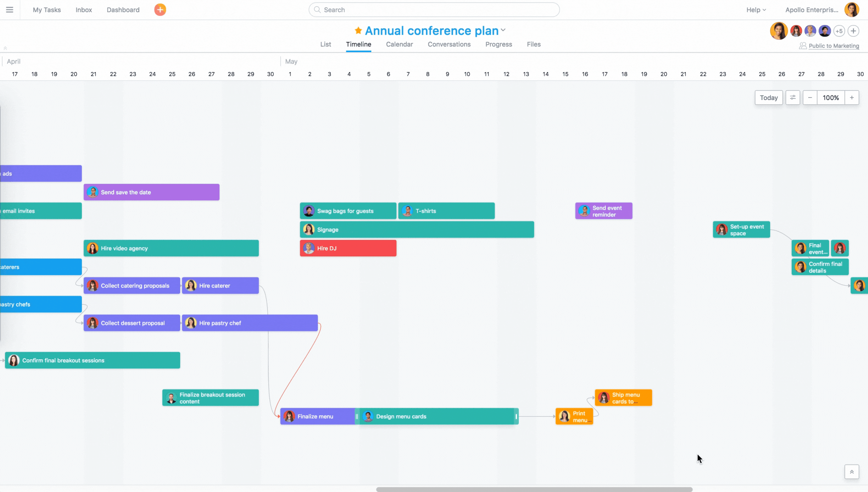Expand the Help menu
This screenshot has height=492, width=868.
tap(755, 10)
